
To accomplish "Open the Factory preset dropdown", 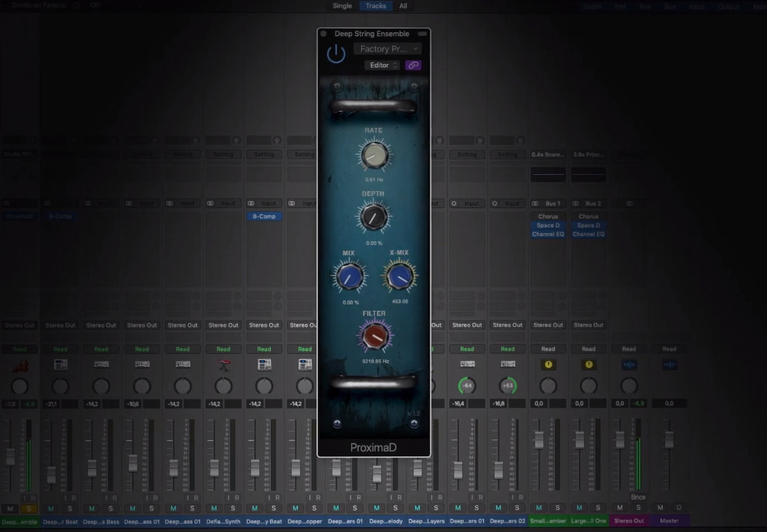I will pyautogui.click(x=387, y=49).
